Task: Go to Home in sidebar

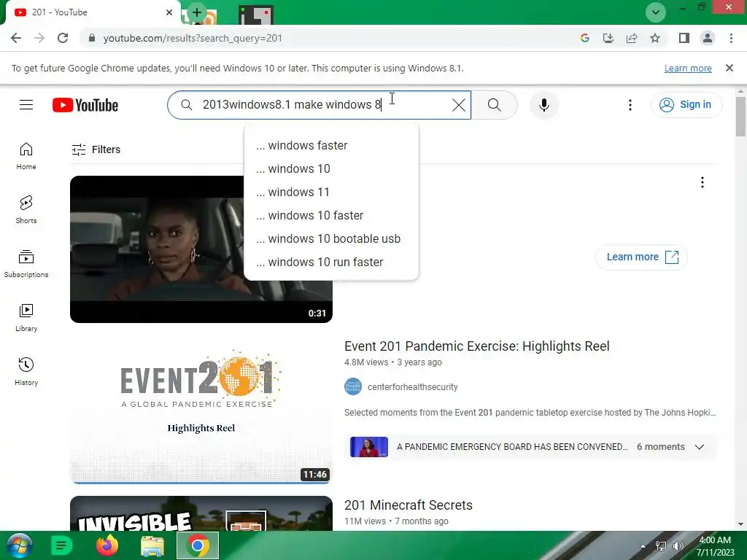Action: coord(26,156)
